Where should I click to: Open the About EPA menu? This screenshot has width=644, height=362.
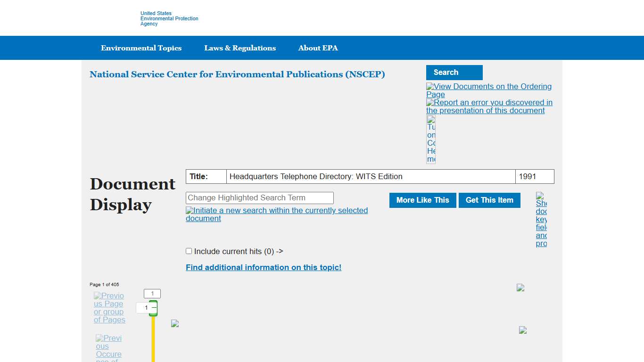(x=318, y=48)
